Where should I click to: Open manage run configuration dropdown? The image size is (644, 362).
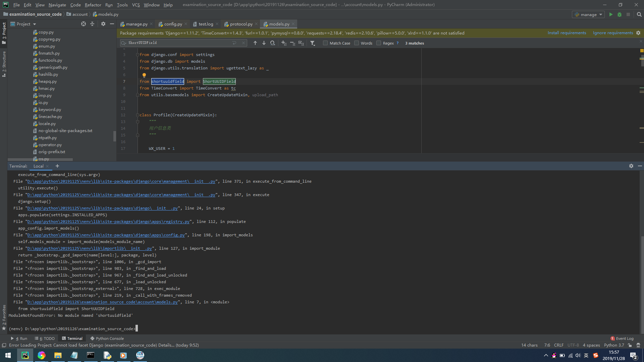(588, 14)
